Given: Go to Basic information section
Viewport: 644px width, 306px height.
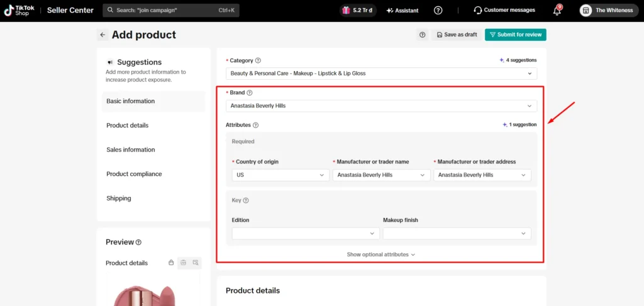Looking at the screenshot, I should [153, 101].
